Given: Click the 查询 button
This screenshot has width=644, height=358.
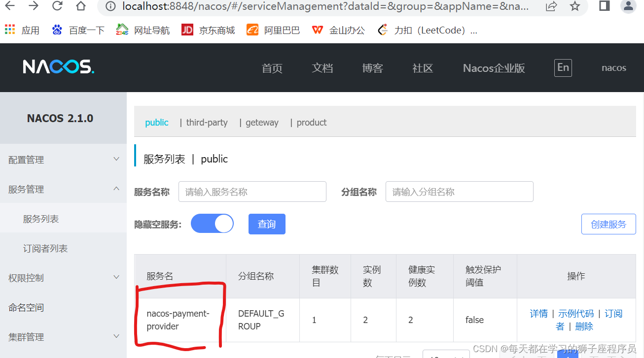Looking at the screenshot, I should [267, 224].
